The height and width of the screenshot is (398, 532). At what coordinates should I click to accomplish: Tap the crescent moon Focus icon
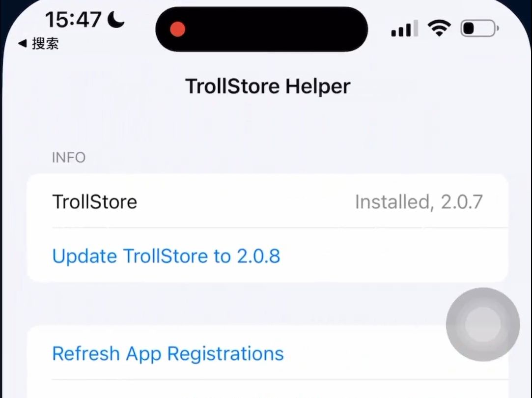116,19
